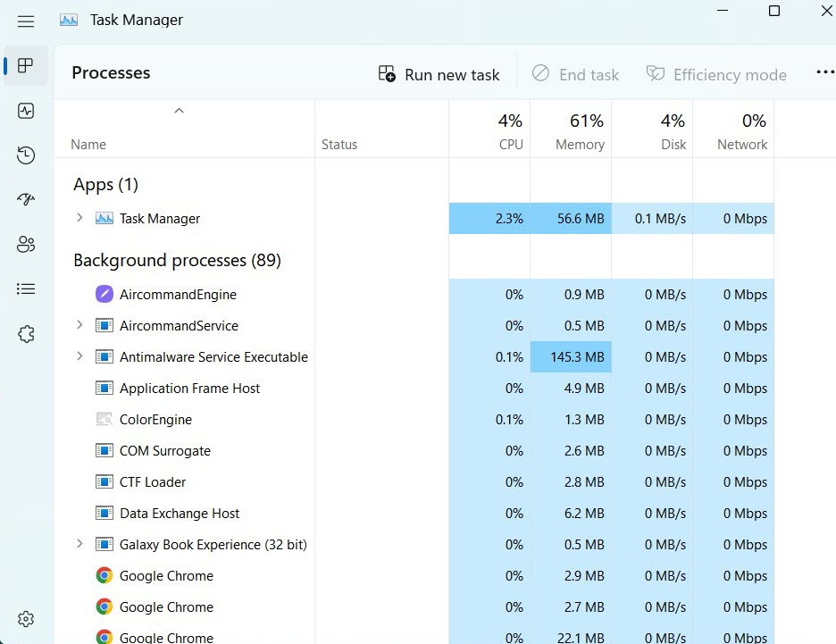The width and height of the screenshot is (836, 644).
Task: Expand the AircommandService process group
Action: pyautogui.click(x=79, y=324)
